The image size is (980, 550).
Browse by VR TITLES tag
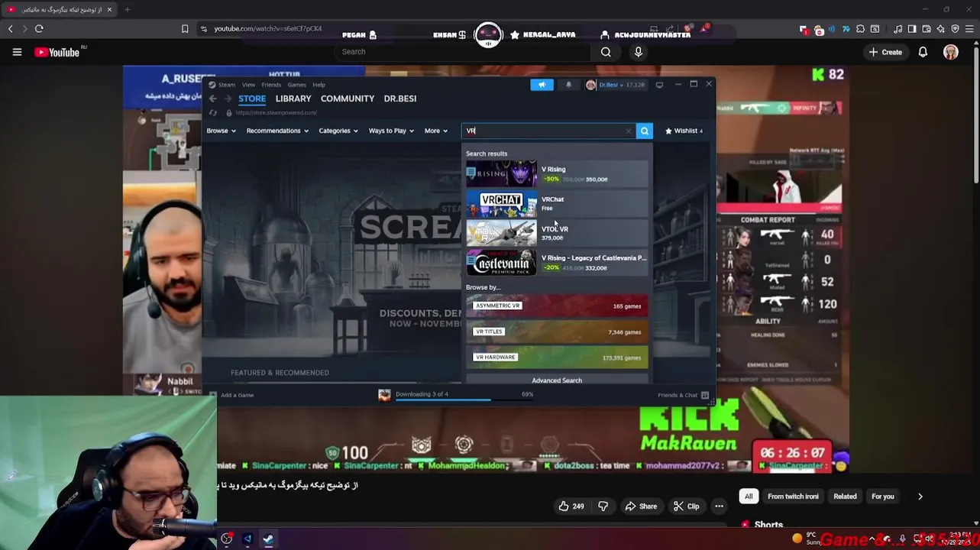(557, 332)
